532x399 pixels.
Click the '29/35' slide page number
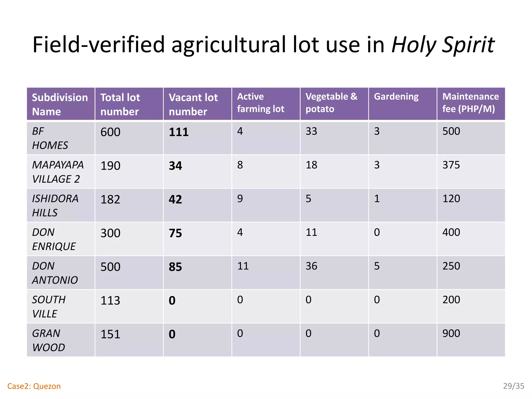514,386
